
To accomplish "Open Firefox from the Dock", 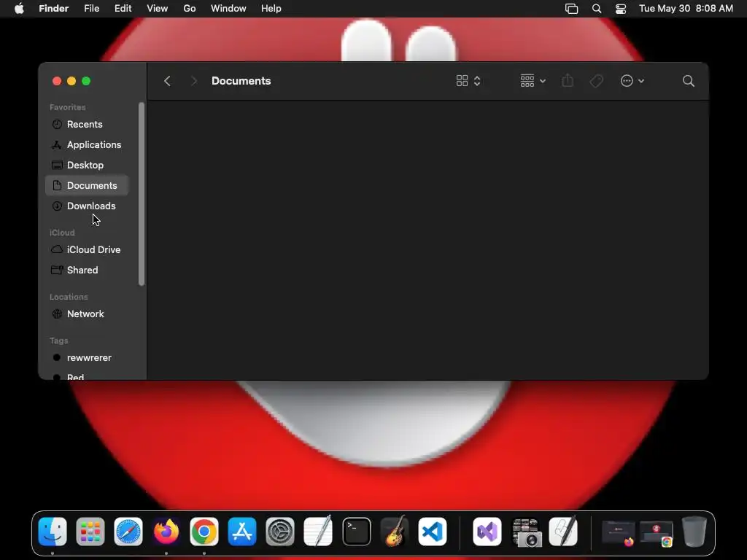I will pos(166,532).
